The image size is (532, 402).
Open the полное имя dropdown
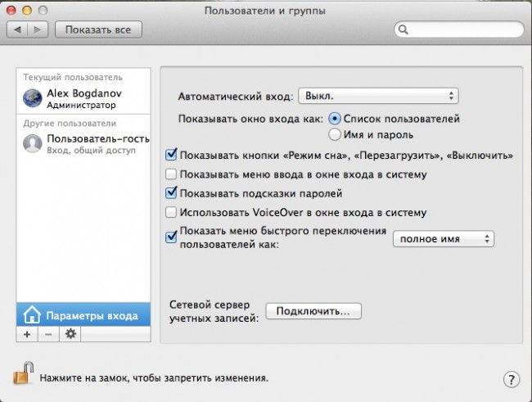coord(444,239)
